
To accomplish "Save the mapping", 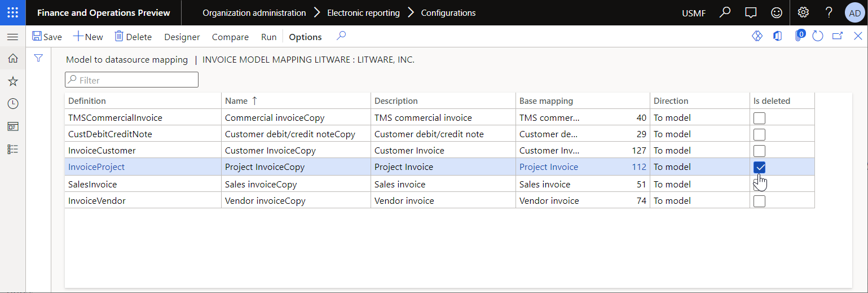I will pos(47,37).
